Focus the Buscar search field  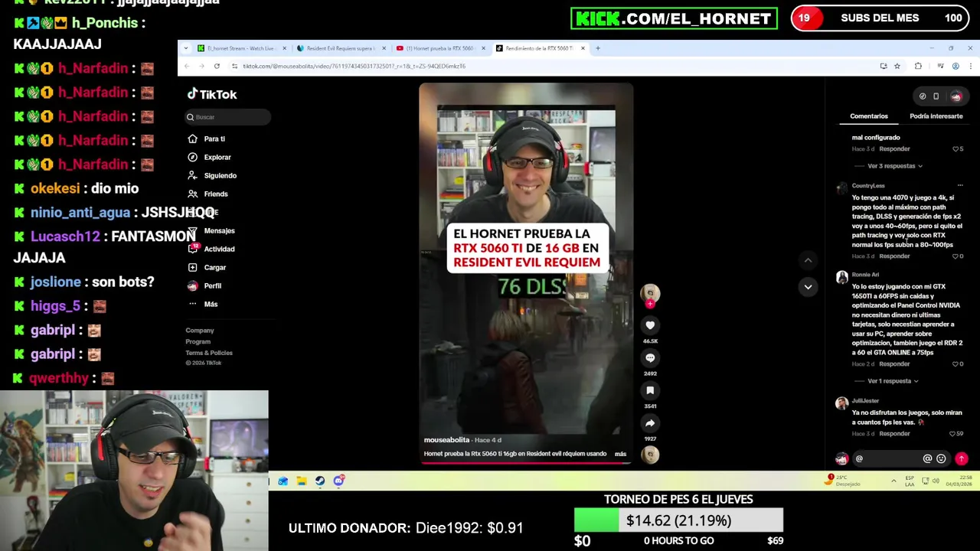228,117
